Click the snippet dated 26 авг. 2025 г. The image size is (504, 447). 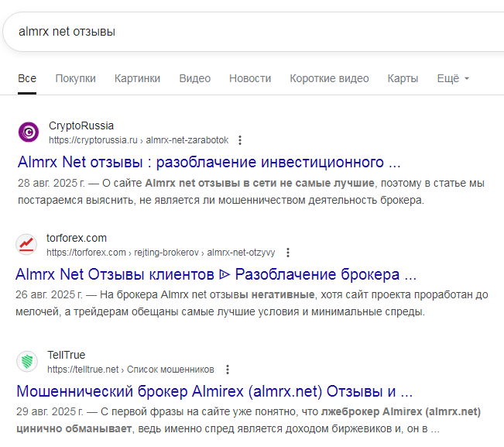pos(252,303)
